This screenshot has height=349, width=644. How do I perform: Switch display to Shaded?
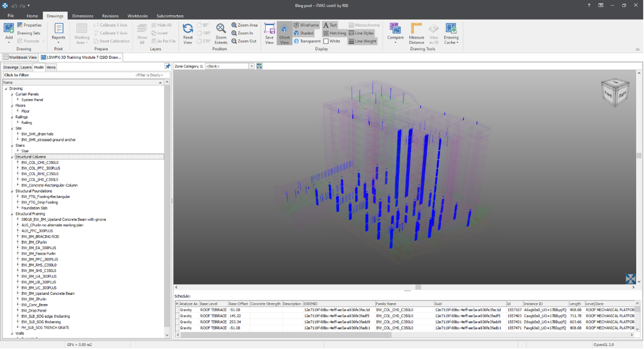(x=303, y=33)
